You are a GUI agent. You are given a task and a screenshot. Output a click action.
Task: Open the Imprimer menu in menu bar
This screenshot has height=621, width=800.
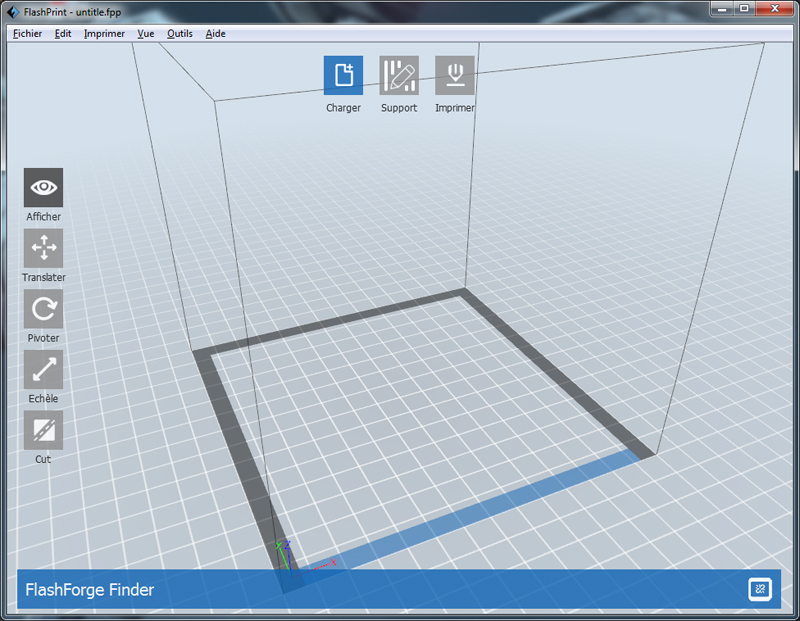pos(104,34)
